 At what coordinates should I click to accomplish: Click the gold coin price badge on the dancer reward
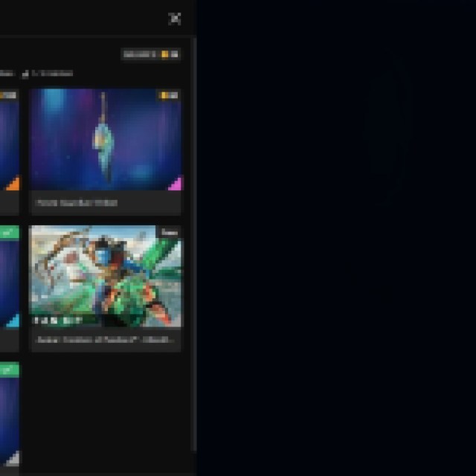(170, 95)
